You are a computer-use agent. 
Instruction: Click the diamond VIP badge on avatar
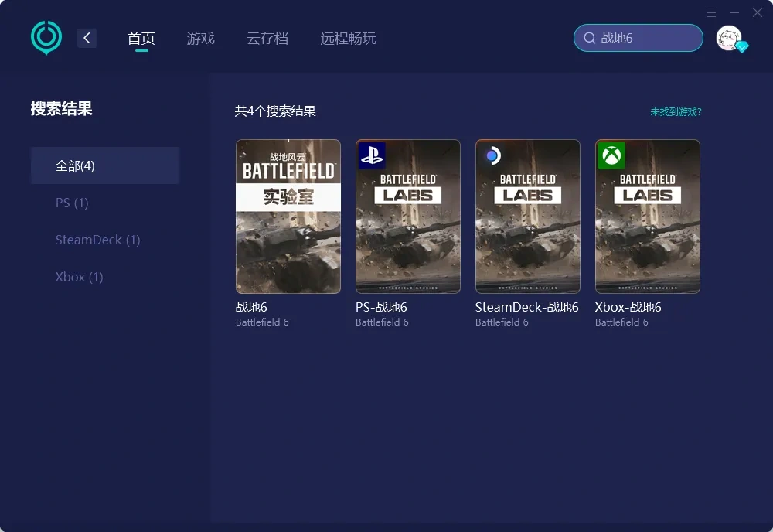[x=742, y=47]
